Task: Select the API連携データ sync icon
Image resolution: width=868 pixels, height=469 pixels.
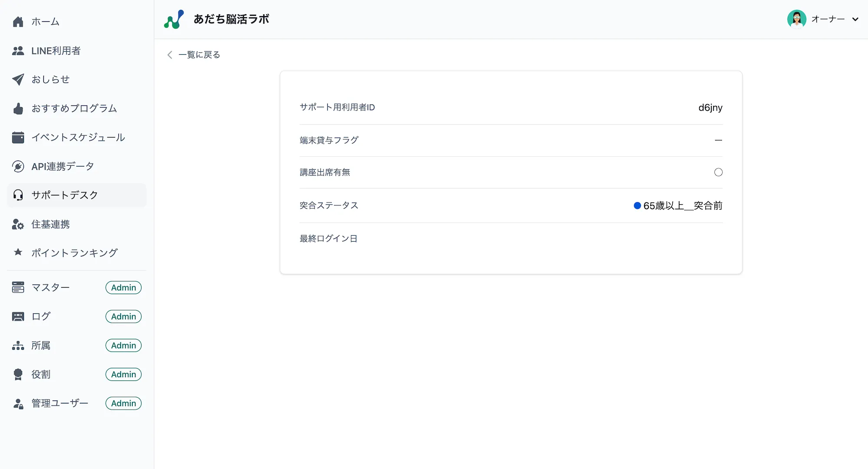Action: click(x=18, y=166)
